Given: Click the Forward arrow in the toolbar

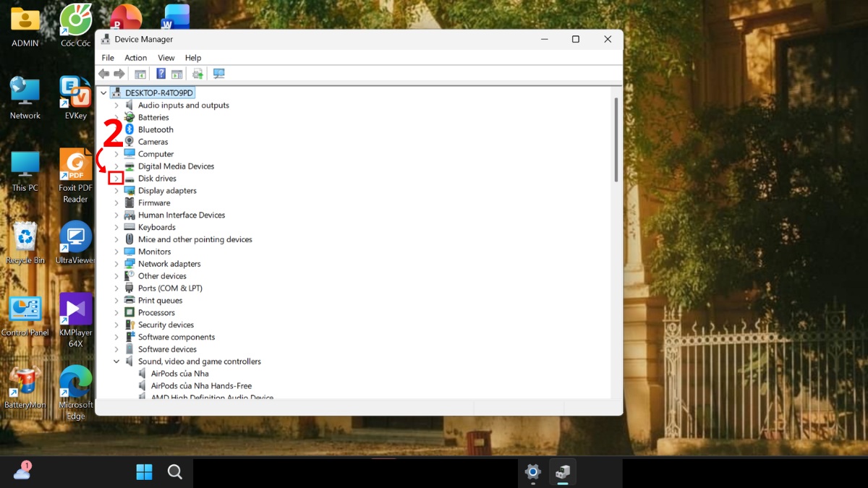Looking at the screenshot, I should [119, 74].
